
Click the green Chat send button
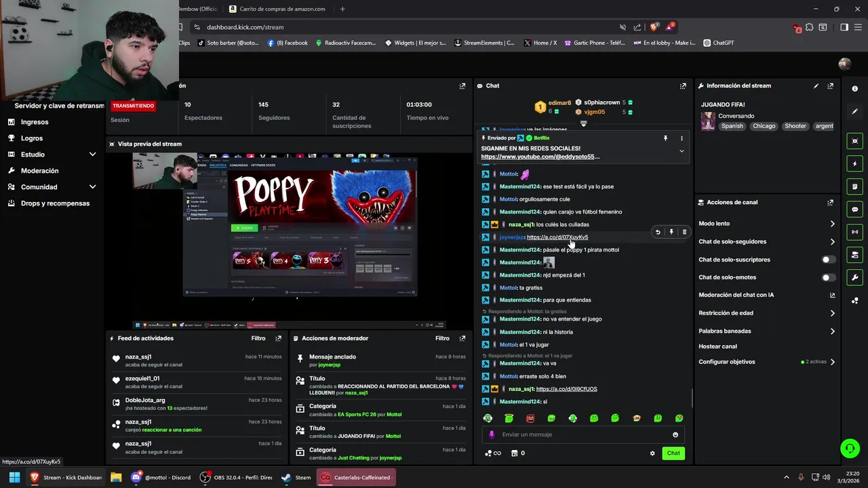tap(673, 453)
